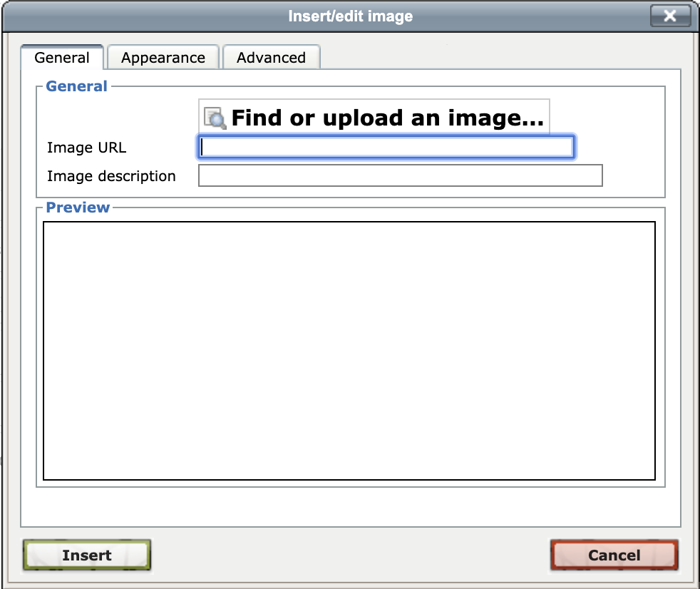
Task: Click blank space between Insert and Cancel
Action: click(350, 555)
